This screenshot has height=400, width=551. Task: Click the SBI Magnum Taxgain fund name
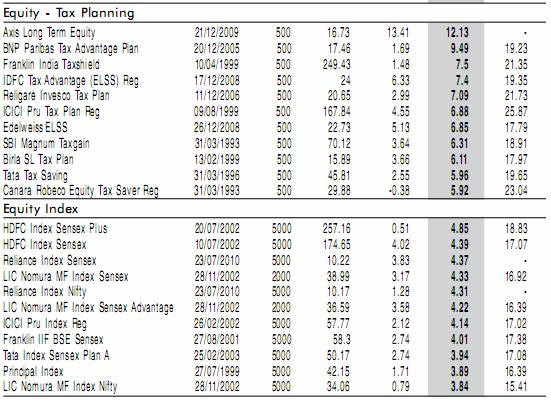(x=46, y=143)
